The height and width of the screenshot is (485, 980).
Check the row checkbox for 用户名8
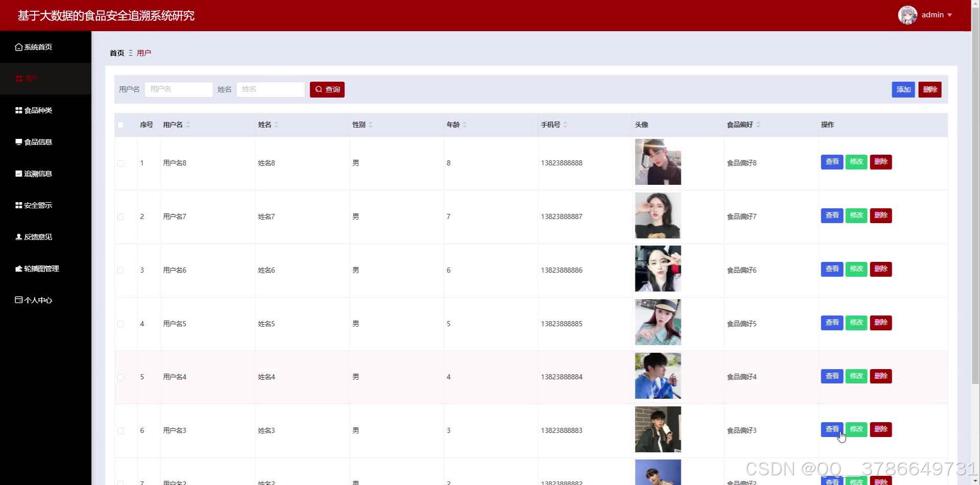click(x=120, y=163)
